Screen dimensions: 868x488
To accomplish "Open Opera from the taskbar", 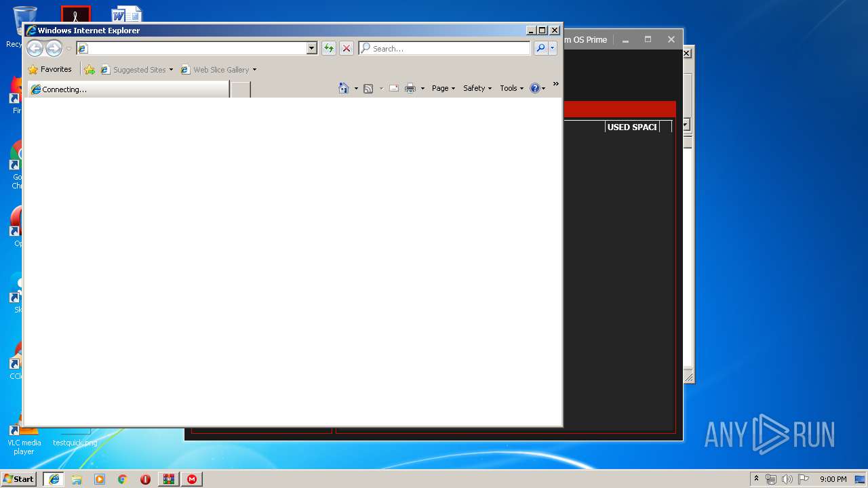I will point(145,479).
